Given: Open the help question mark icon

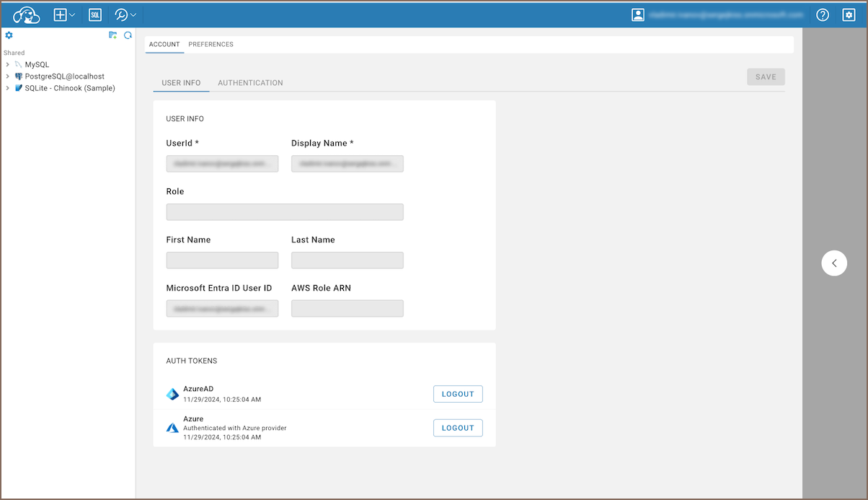Looking at the screenshot, I should click(x=822, y=14).
